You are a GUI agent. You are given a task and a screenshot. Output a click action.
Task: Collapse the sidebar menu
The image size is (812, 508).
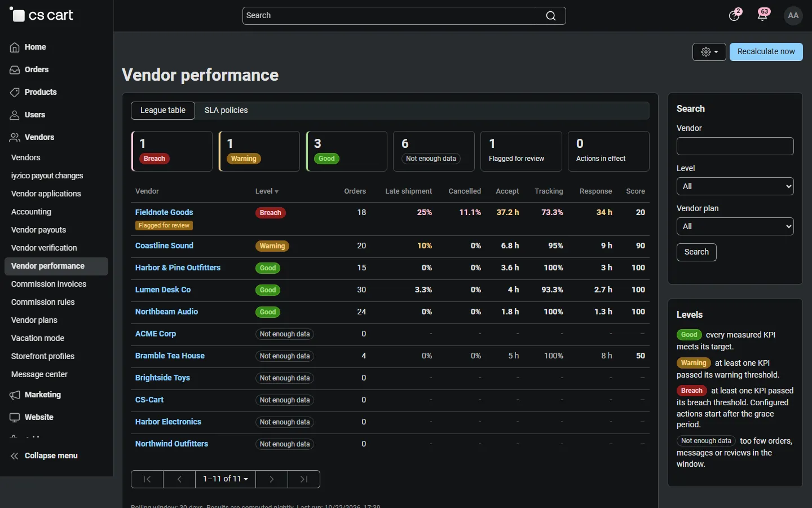[x=44, y=456]
